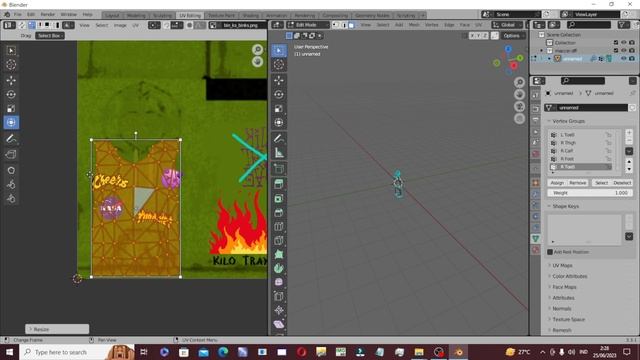Image resolution: width=640 pixels, height=360 pixels.
Task: Select the Scale tool in UV editor toolbar
Action: [x=11, y=108]
